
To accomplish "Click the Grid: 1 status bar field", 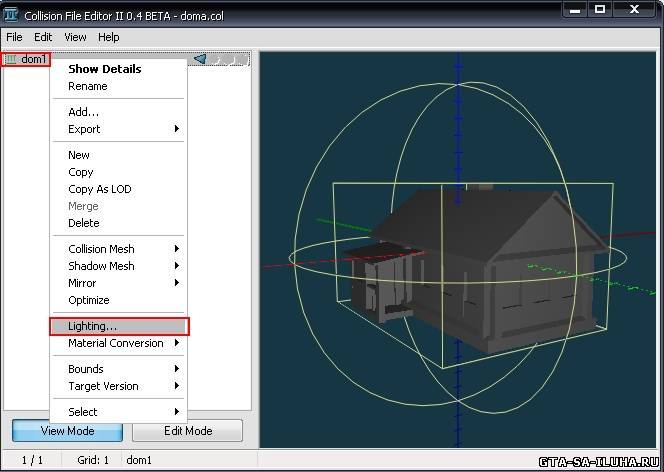I will (93, 460).
